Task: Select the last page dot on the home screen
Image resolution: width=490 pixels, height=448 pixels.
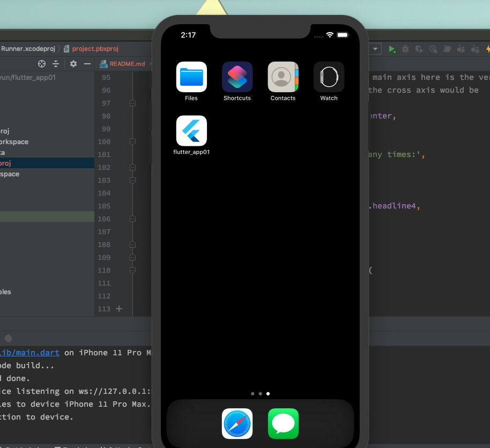Action: tap(268, 394)
